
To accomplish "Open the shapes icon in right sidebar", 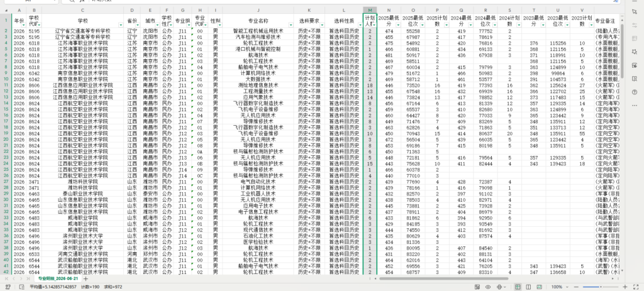I will pyautogui.click(x=635, y=52).
